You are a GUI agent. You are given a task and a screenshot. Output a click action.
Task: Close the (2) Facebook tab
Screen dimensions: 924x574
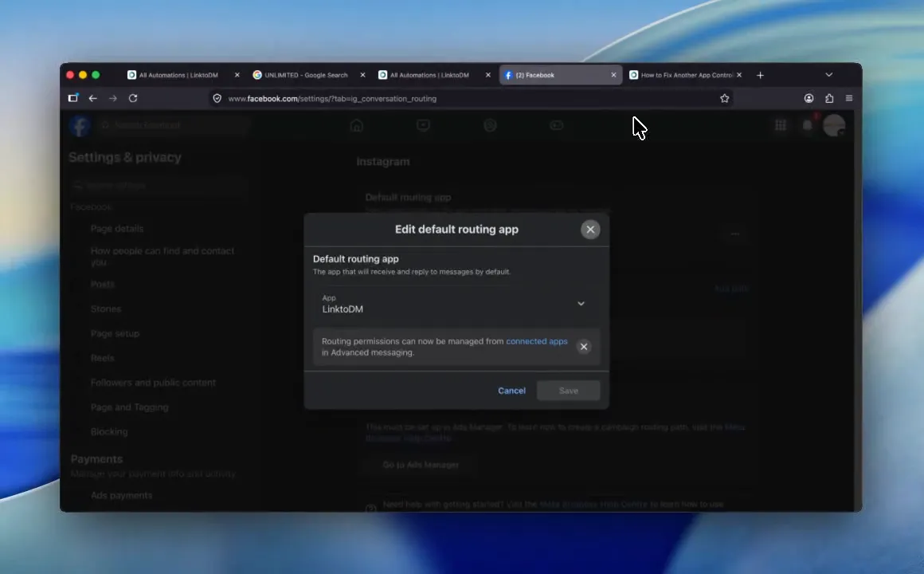(613, 75)
